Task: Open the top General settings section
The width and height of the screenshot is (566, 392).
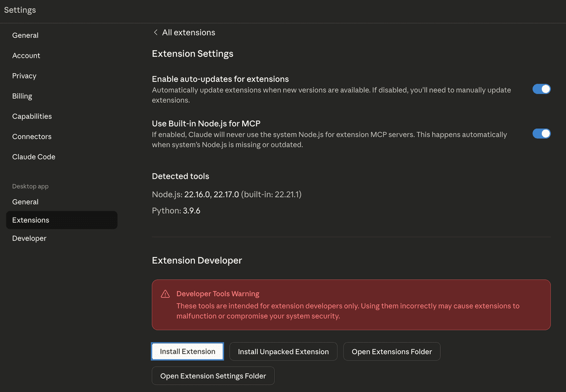Action: click(x=26, y=35)
